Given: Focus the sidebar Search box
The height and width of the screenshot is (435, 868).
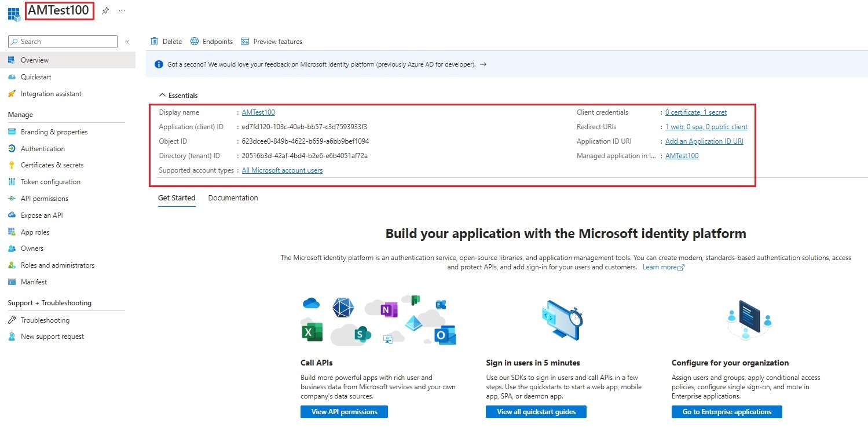Looking at the screenshot, I should [x=63, y=42].
